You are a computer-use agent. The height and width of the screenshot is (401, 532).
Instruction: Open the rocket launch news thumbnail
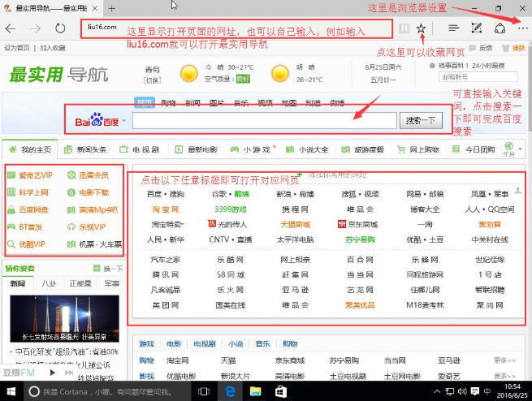64,318
